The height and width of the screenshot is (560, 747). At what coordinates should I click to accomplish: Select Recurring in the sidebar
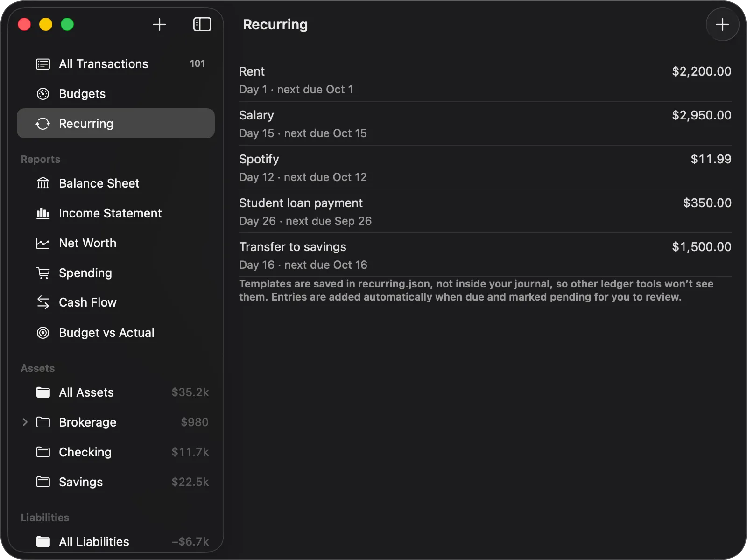(x=116, y=124)
